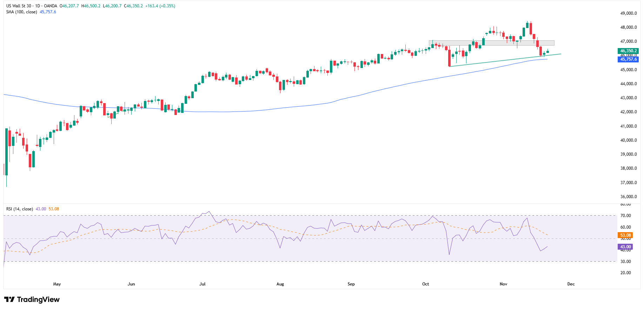This screenshot has height=310, width=644.
Task: Click the purple 43.00 RSI axis tag
Action: (x=625, y=247)
